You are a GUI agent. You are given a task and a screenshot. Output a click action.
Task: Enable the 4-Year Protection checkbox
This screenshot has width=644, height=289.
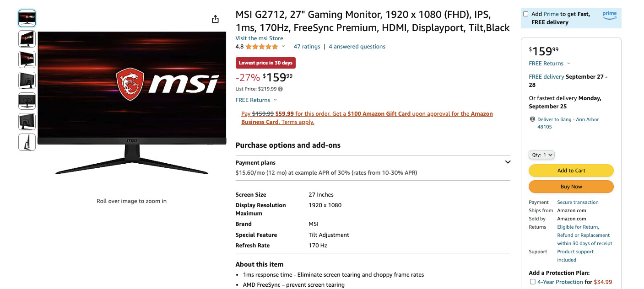coord(532,282)
